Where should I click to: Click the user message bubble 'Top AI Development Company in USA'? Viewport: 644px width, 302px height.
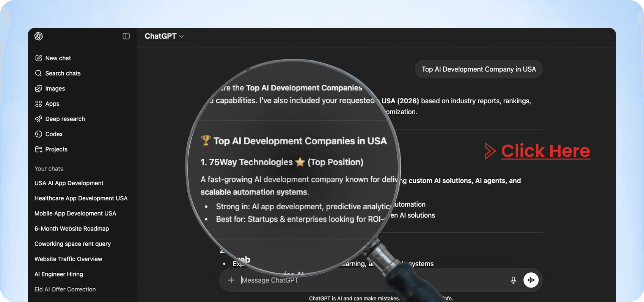tap(479, 69)
